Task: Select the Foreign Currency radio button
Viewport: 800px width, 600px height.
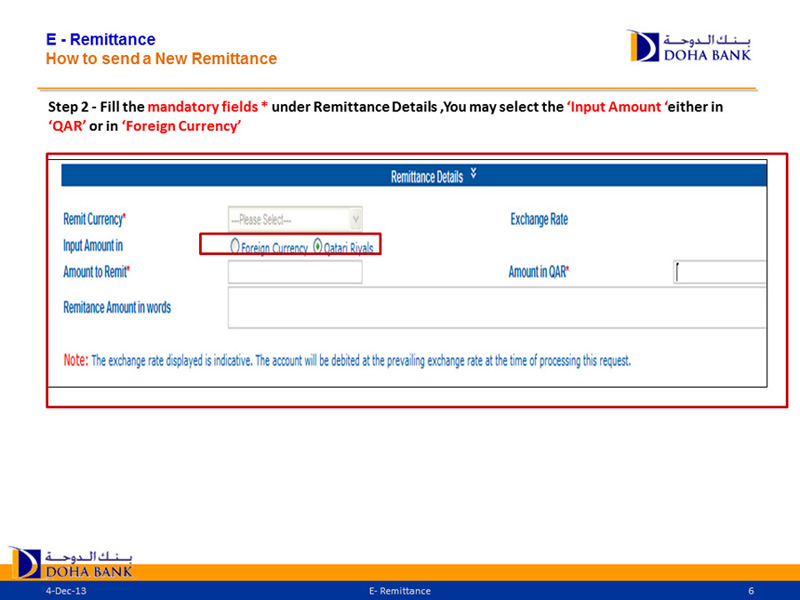Action: 235,246
